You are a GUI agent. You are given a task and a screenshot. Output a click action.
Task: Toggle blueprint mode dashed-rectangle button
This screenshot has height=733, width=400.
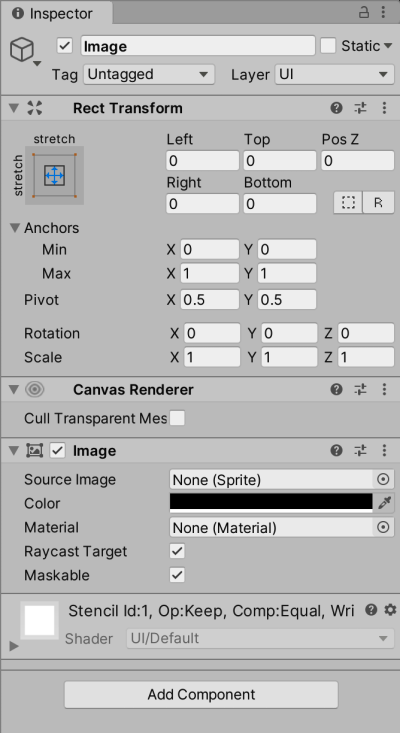[348, 203]
